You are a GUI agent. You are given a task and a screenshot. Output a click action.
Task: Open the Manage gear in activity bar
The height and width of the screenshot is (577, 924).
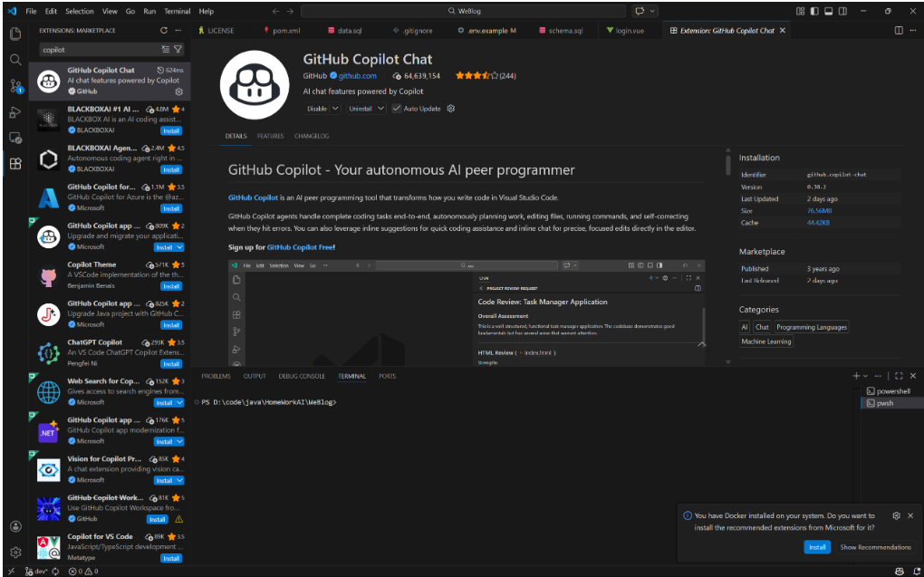(x=15, y=553)
